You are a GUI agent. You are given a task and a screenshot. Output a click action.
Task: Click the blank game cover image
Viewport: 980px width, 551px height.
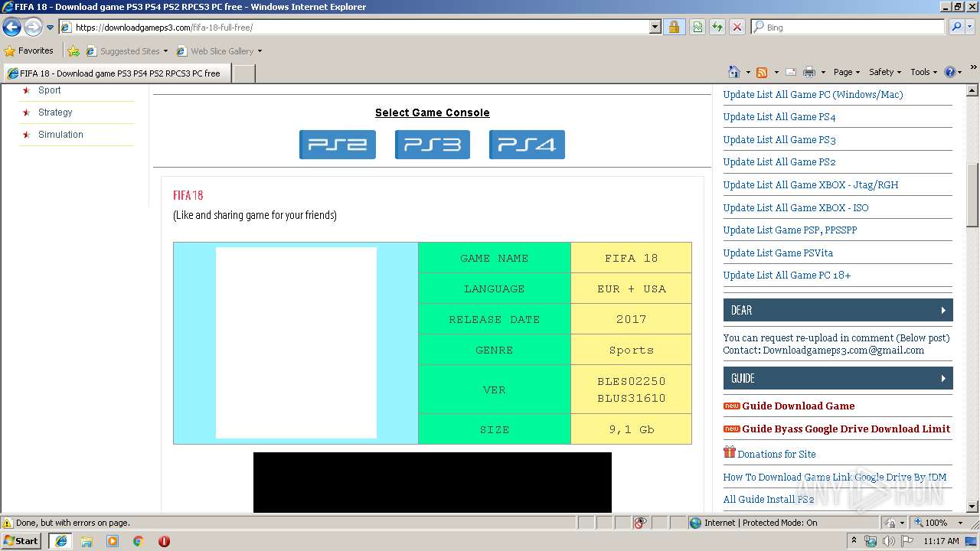(x=296, y=343)
